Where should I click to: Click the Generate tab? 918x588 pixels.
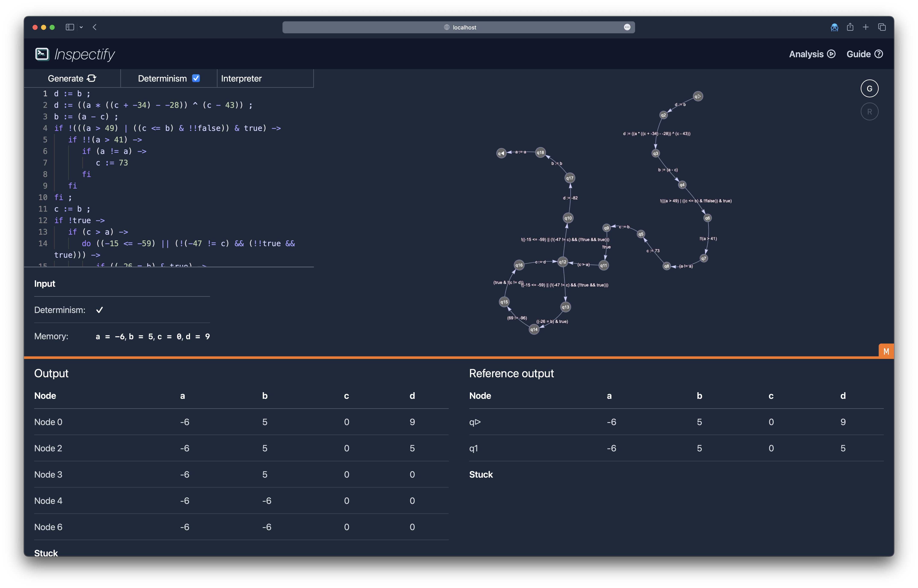pyautogui.click(x=66, y=79)
